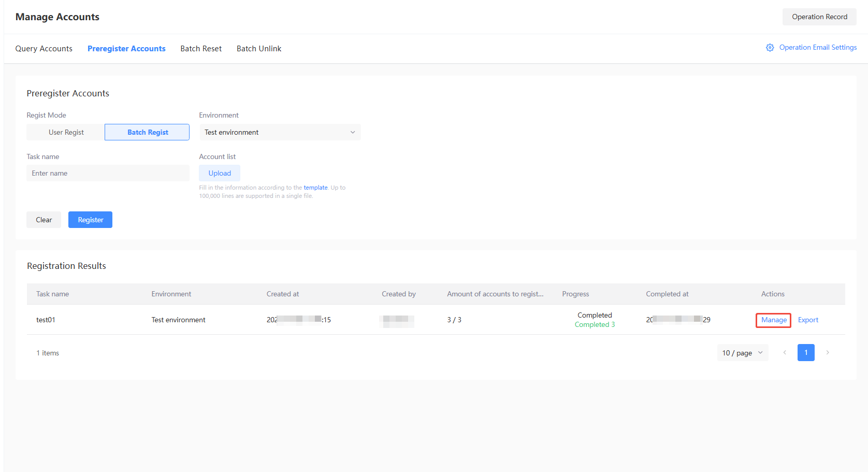Download the account list template link
This screenshot has width=868, height=472.
pyautogui.click(x=315, y=188)
